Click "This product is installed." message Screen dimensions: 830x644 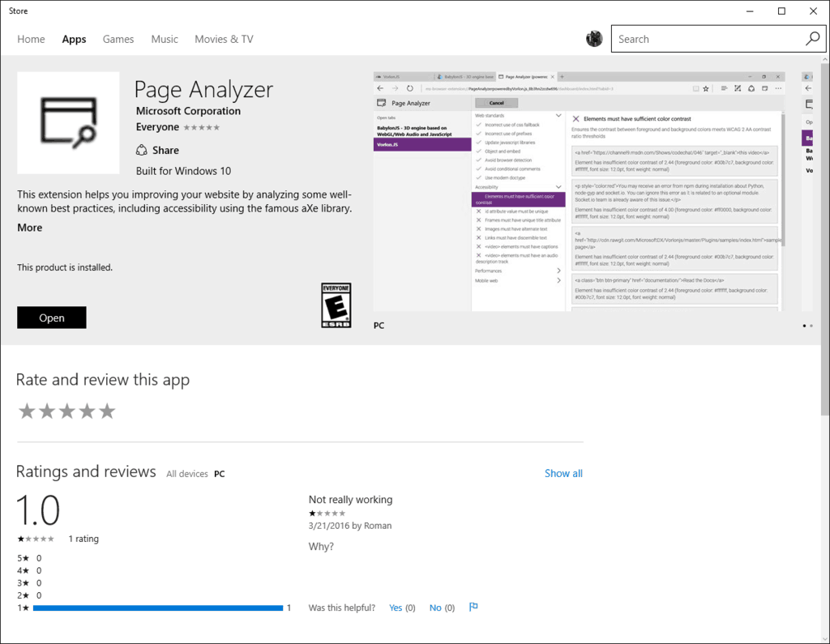(65, 267)
